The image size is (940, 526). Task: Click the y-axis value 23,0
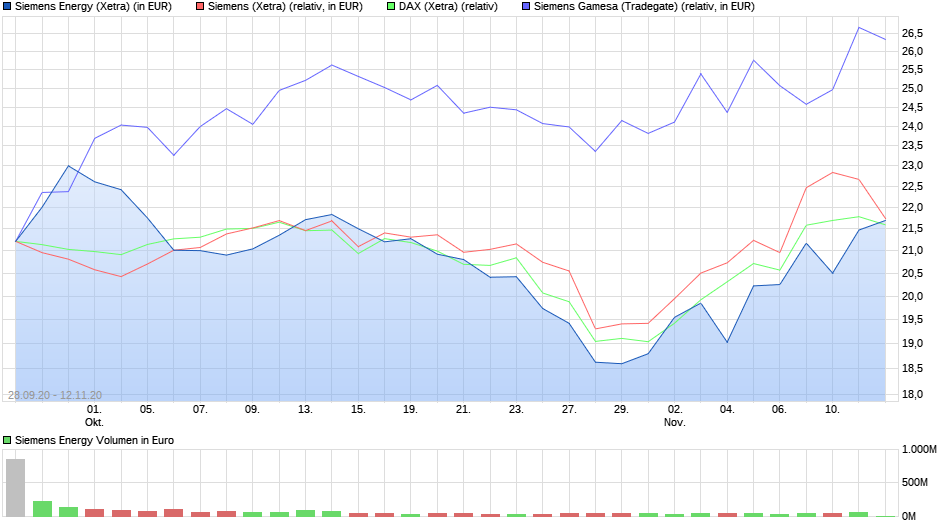click(x=912, y=166)
